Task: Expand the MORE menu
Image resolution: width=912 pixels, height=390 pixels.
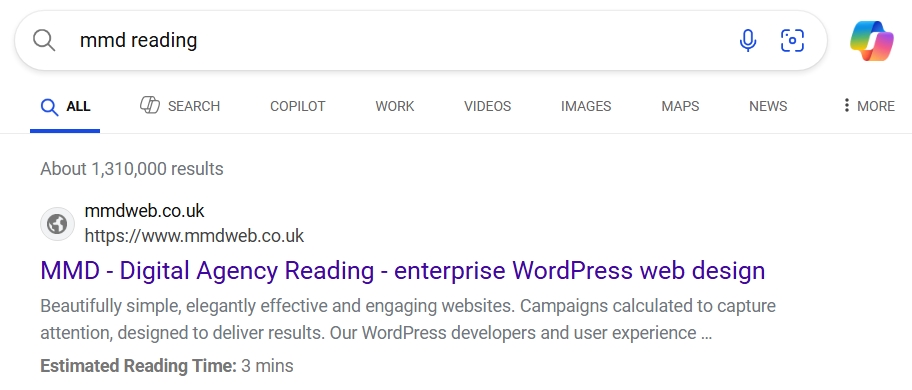Action: click(x=868, y=106)
